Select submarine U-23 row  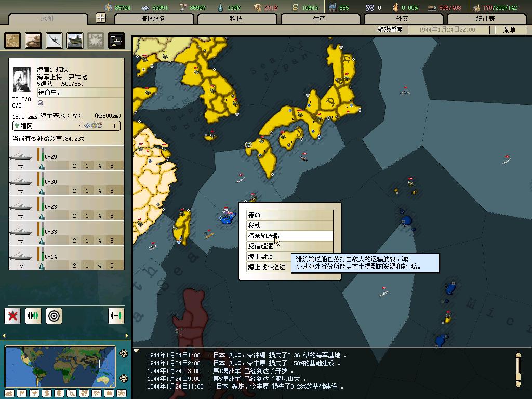pyautogui.click(x=66, y=208)
